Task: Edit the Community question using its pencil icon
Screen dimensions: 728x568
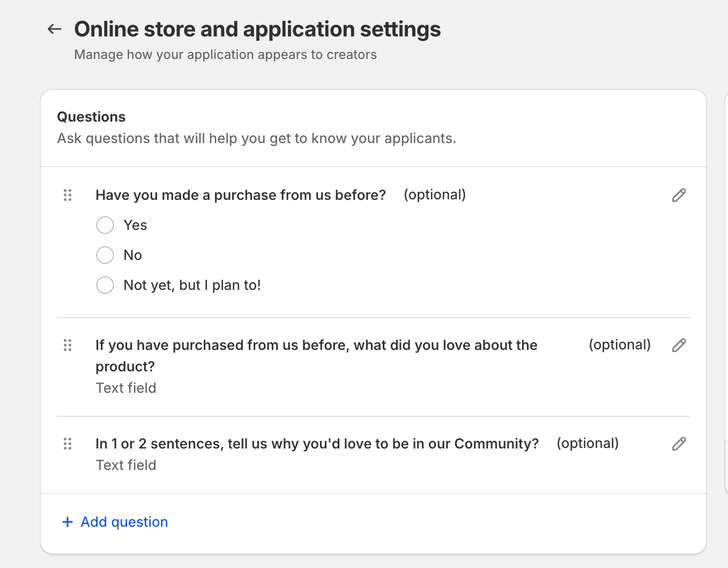Action: click(679, 444)
